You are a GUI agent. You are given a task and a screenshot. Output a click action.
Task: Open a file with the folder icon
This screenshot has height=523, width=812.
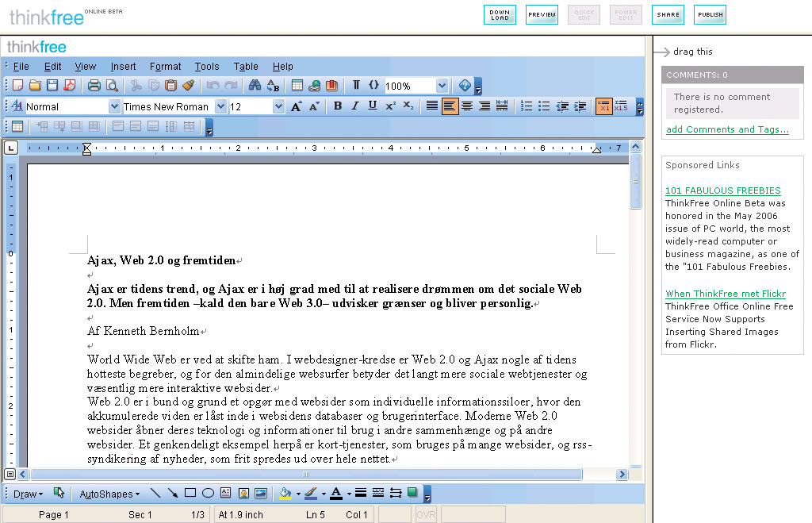point(35,86)
